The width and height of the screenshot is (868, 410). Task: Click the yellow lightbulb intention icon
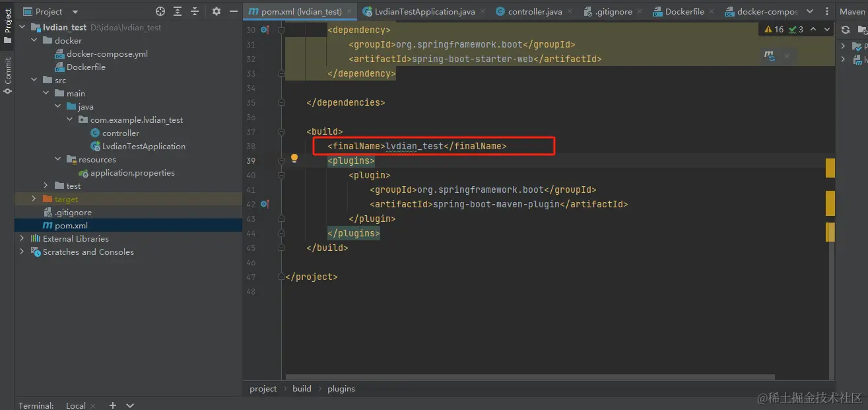coord(295,158)
